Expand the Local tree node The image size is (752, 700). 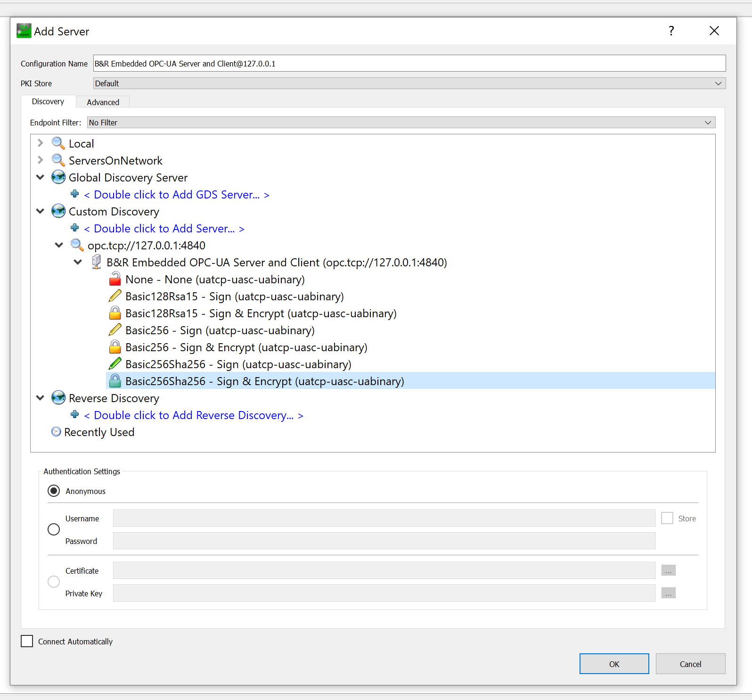41,143
